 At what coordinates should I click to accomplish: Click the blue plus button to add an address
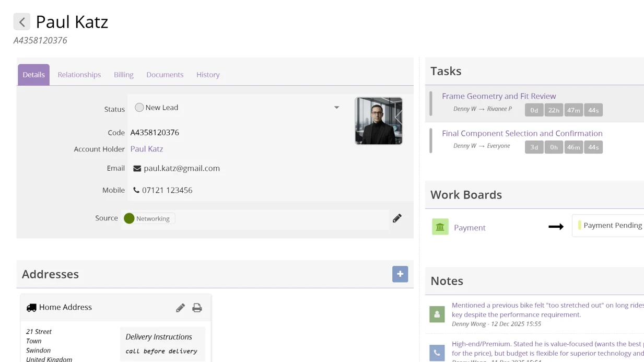pyautogui.click(x=400, y=274)
